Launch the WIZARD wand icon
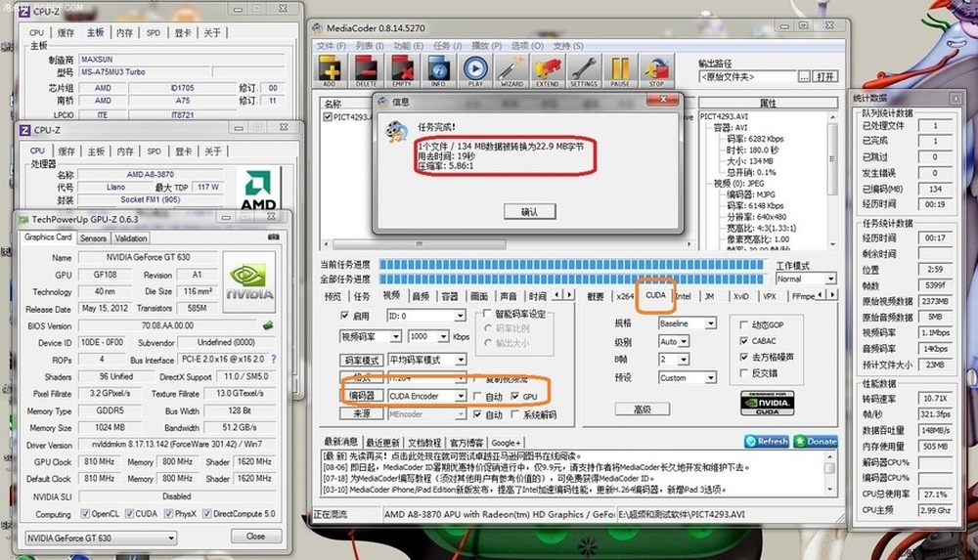Screen dimensions: 978x560 (511, 69)
